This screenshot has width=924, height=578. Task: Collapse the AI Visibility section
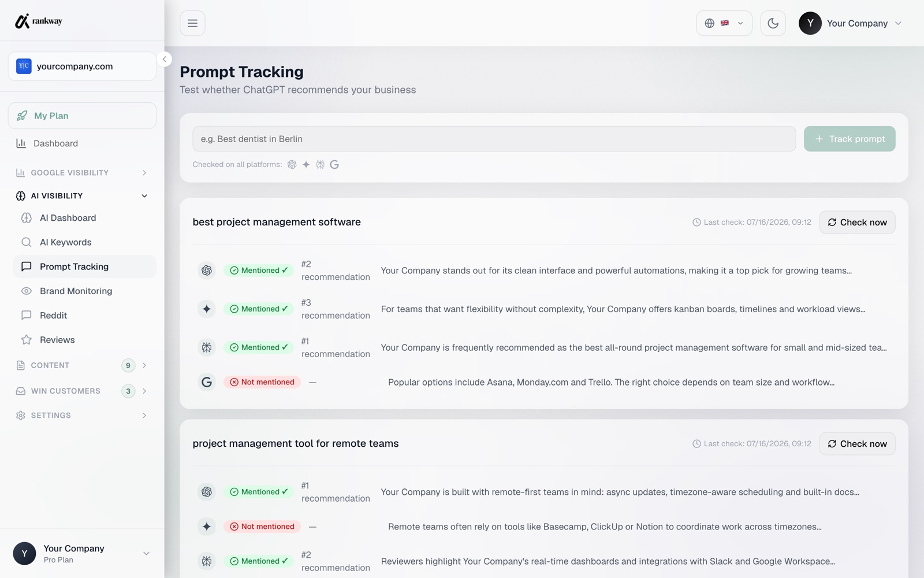pyautogui.click(x=82, y=196)
